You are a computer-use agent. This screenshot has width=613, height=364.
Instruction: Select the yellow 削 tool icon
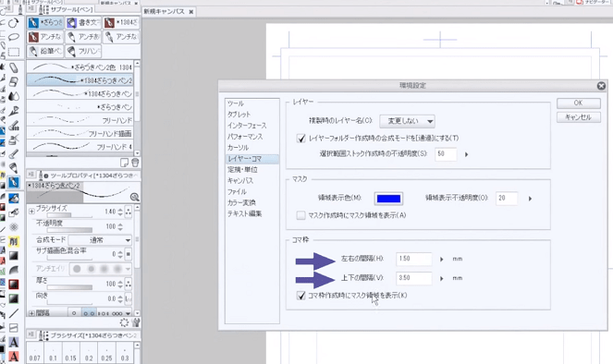[x=14, y=241]
